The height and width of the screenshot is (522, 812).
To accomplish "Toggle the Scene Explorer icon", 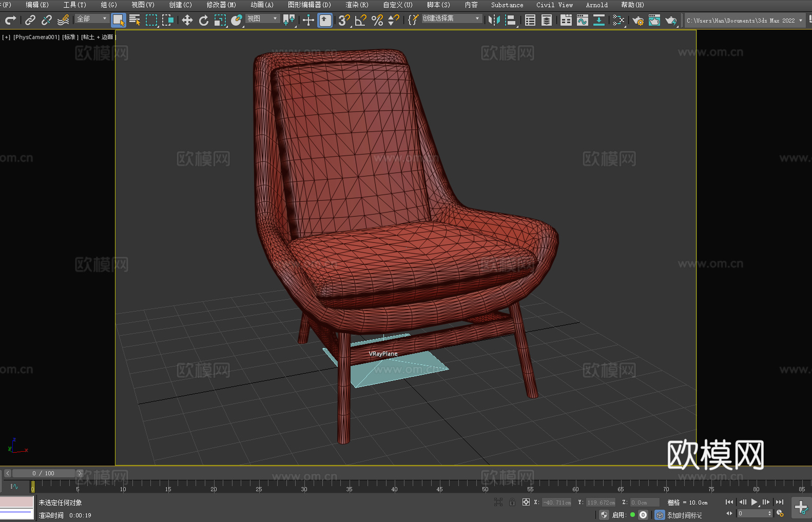I will point(530,20).
